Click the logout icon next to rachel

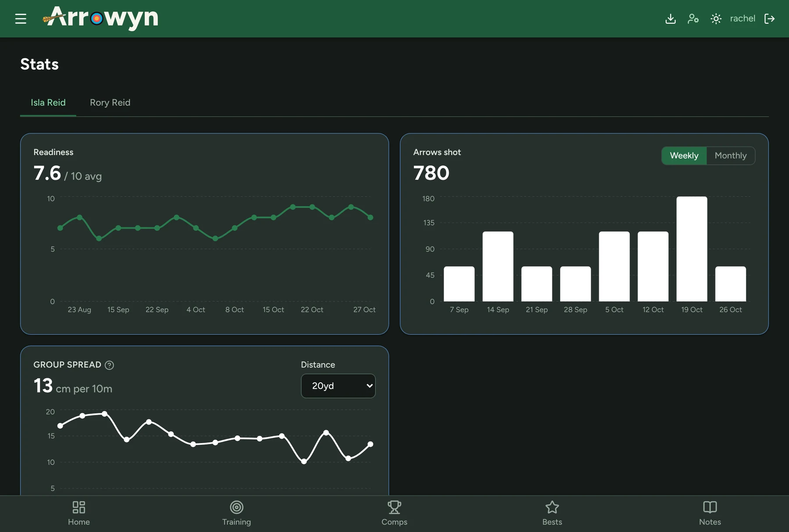[x=769, y=18]
